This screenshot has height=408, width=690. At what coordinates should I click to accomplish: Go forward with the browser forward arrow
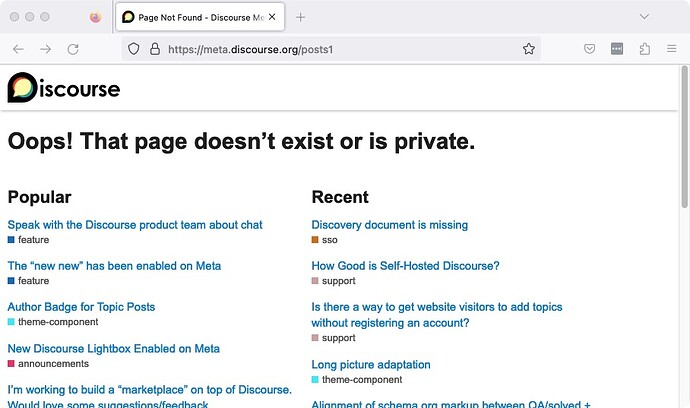coord(45,49)
